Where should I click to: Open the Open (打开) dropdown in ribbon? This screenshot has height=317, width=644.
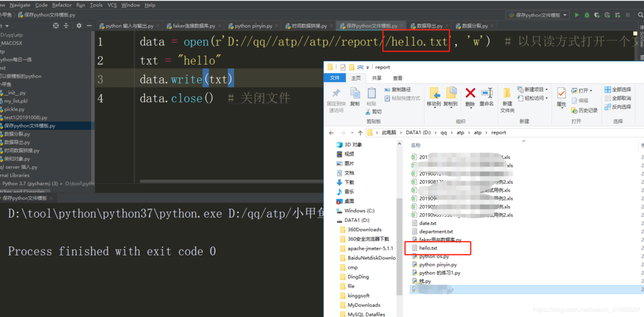click(582, 90)
